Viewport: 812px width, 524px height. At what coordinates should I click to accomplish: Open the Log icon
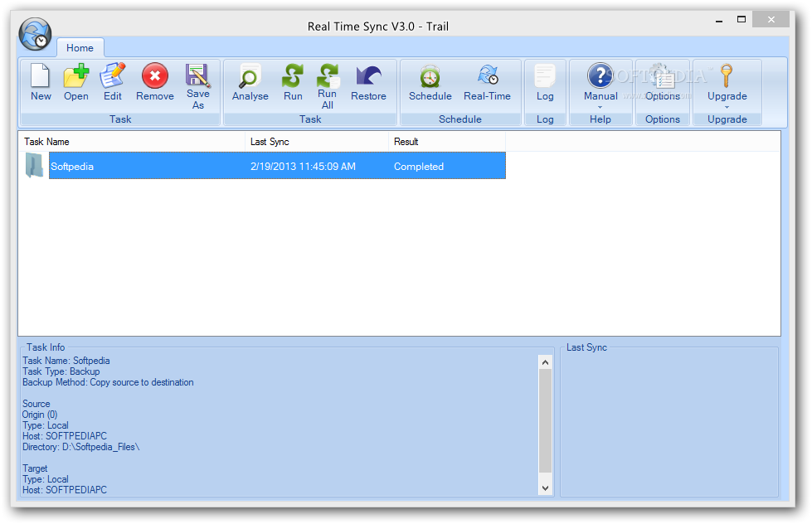pos(545,75)
